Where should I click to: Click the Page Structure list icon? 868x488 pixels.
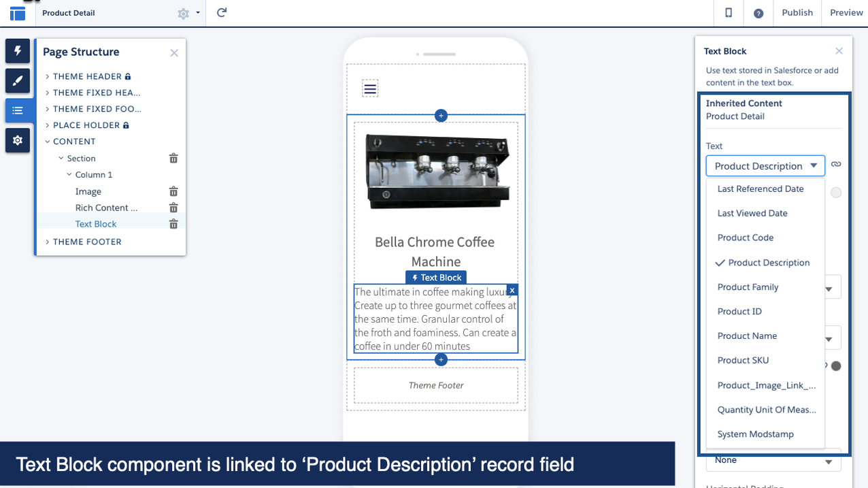tap(18, 110)
